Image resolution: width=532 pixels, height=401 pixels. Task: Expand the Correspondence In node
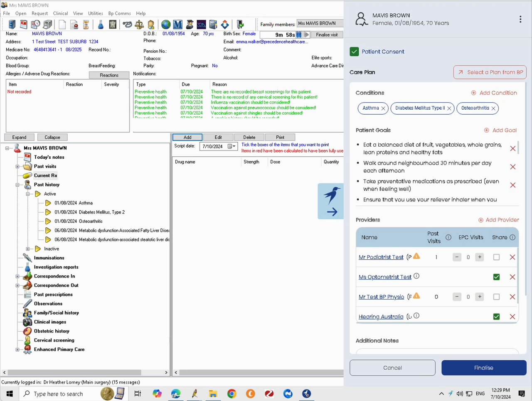click(17, 276)
